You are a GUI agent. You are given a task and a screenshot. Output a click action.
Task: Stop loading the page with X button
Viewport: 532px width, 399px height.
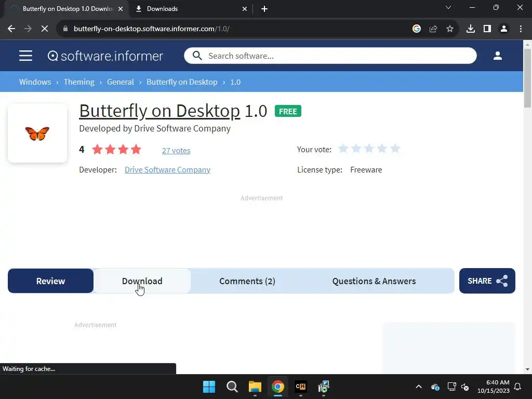coord(45,29)
